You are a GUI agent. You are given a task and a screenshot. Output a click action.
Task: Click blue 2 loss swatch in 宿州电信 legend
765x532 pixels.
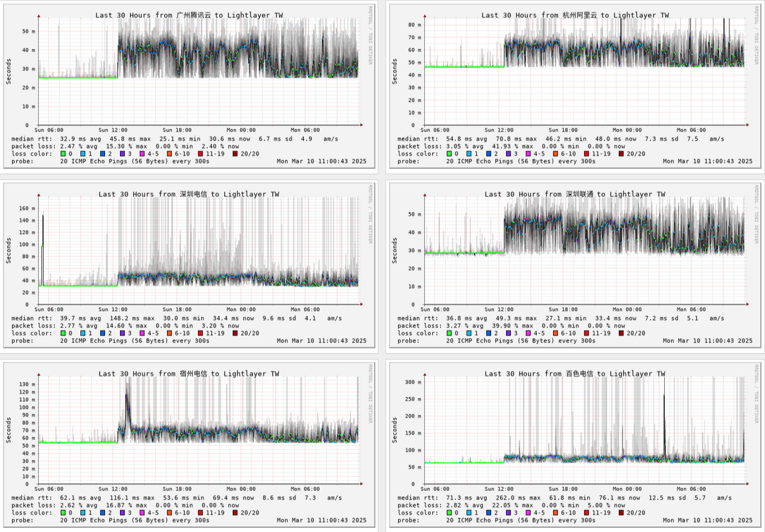pos(102,512)
